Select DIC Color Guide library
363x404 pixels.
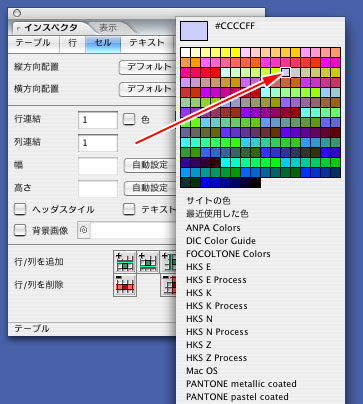click(221, 241)
